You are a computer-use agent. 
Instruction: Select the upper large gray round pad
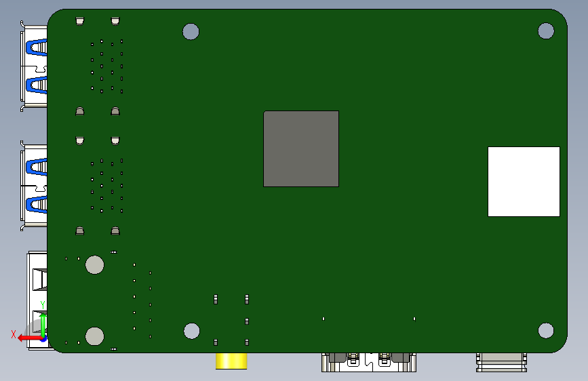coord(94,265)
